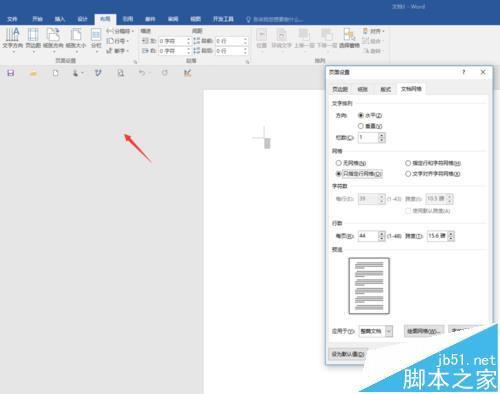Select the 水平 horizontal direction radio button
This screenshot has height=394, width=500.
click(361, 115)
